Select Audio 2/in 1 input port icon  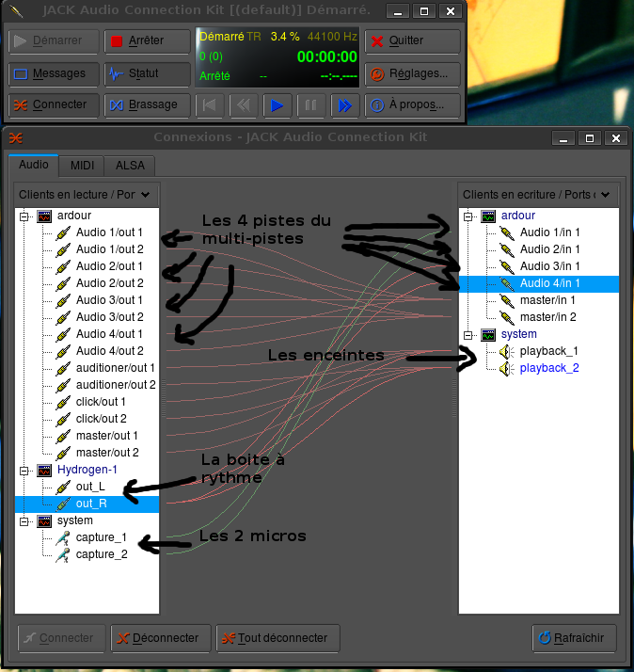point(507,249)
